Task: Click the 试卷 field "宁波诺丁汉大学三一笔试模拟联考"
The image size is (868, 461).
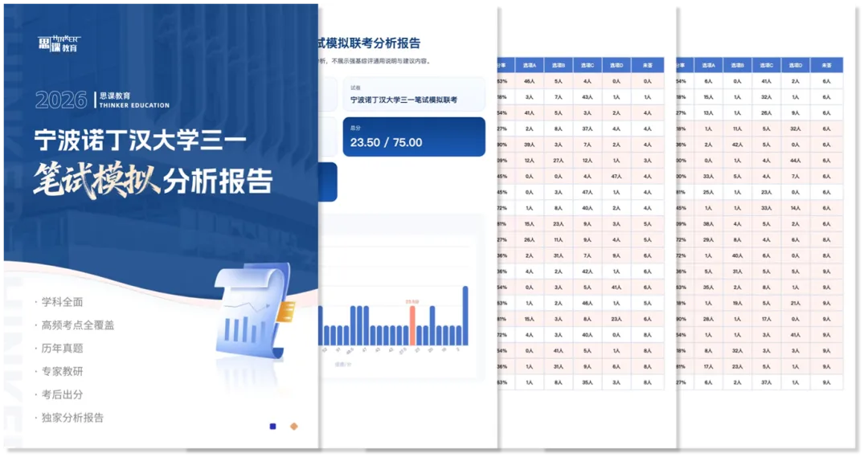Action: click(x=414, y=95)
